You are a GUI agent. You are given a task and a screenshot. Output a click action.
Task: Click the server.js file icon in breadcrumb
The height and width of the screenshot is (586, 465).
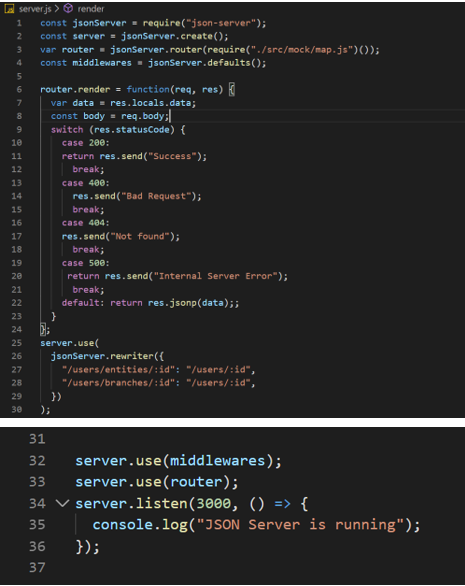pos(9,9)
